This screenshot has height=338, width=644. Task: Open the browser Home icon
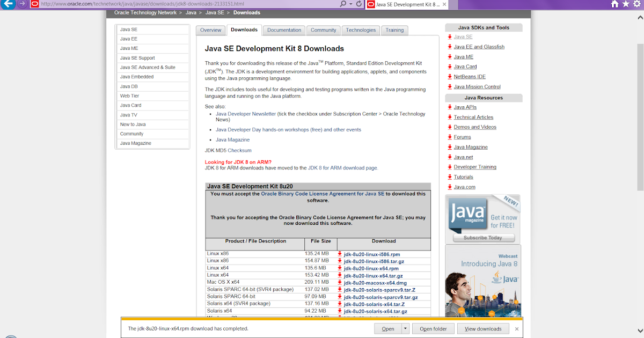coord(615,4)
